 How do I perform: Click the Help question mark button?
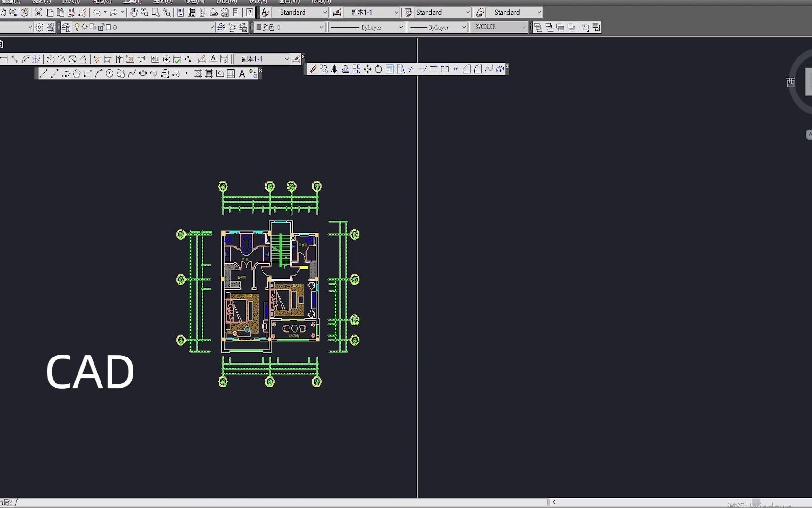coord(250,13)
